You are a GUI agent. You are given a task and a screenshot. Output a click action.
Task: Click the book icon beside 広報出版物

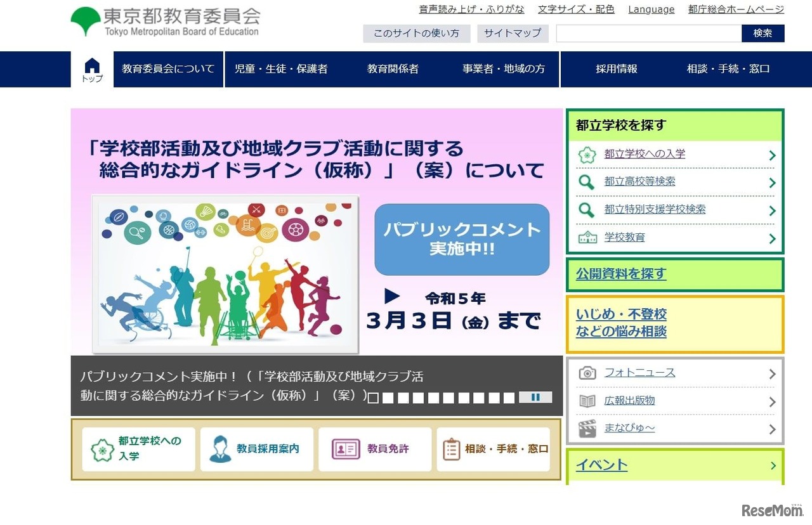pos(587,401)
